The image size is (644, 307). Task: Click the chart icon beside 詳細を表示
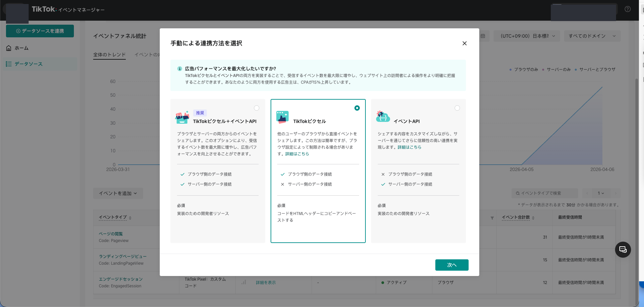[243, 282]
